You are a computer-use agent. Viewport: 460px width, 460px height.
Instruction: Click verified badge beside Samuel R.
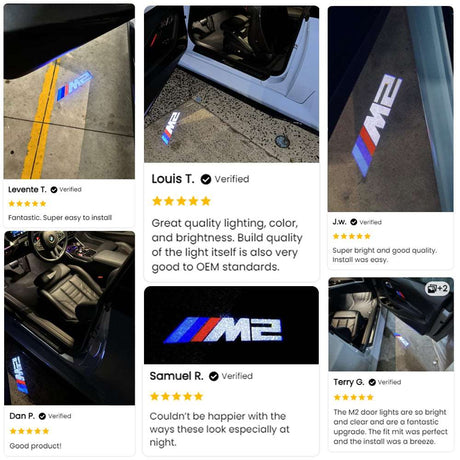click(x=214, y=376)
